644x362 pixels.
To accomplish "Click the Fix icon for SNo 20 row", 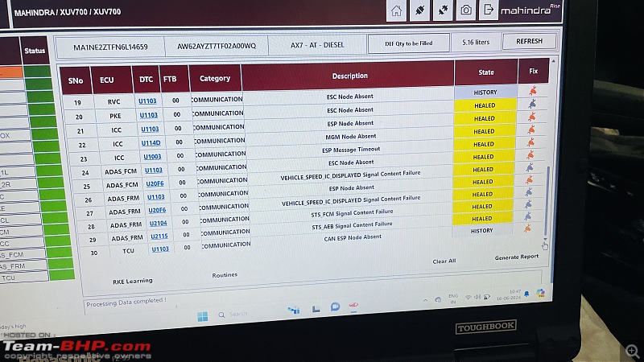I will pos(532,104).
